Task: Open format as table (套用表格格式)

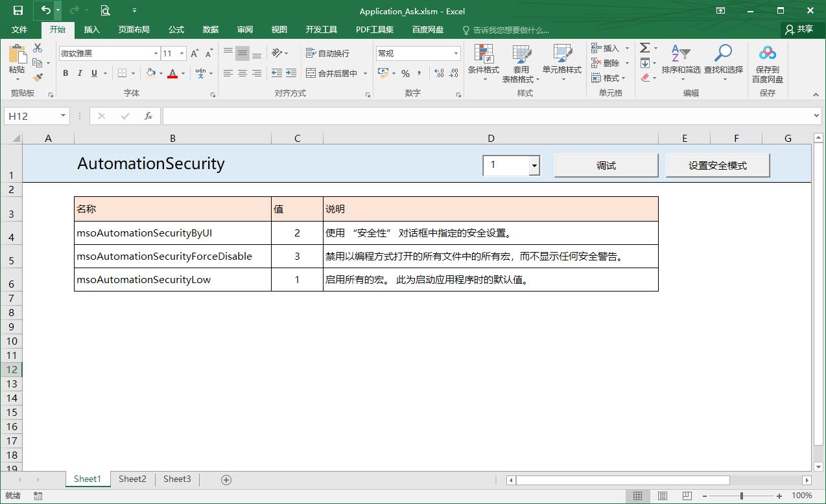Action: click(521, 63)
